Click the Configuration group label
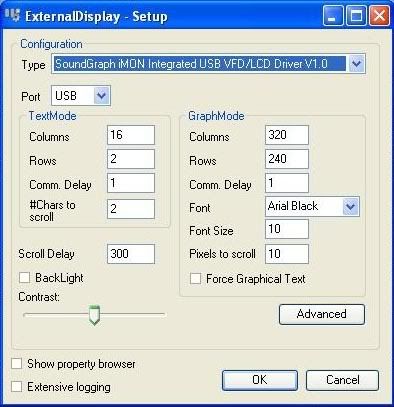The width and height of the screenshot is (394, 407). click(x=51, y=44)
